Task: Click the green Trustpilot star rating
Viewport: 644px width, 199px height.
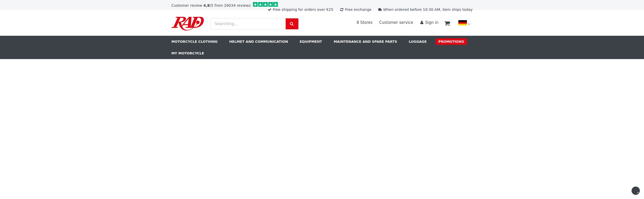Action: pos(265,4)
